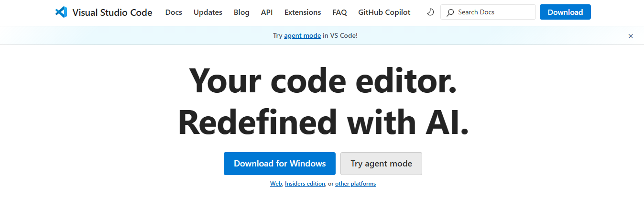
Task: Open the API page
Action: (x=267, y=12)
